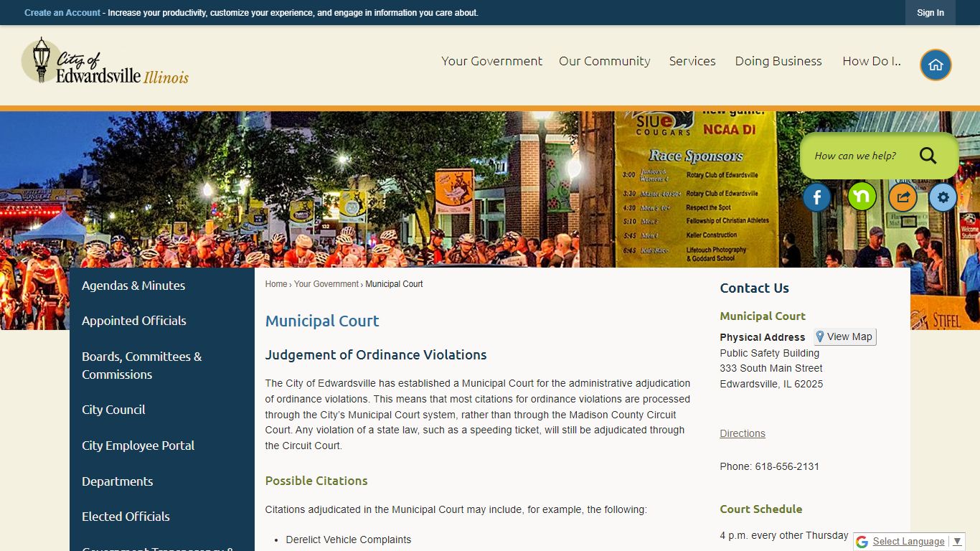Open the Your Government menu

coord(491,61)
